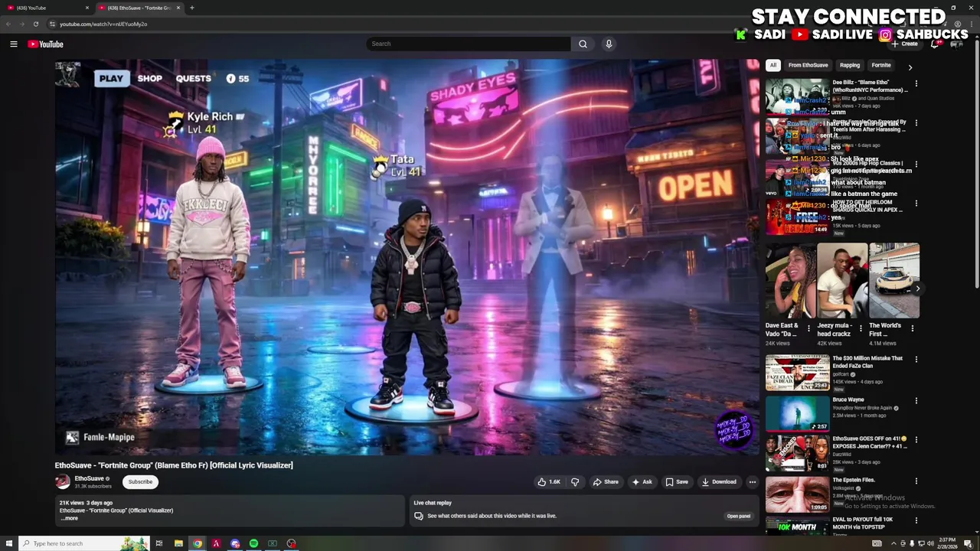Image resolution: width=980 pixels, height=551 pixels.
Task: Advance the Shorts shelf with next arrow
Action: (917, 289)
